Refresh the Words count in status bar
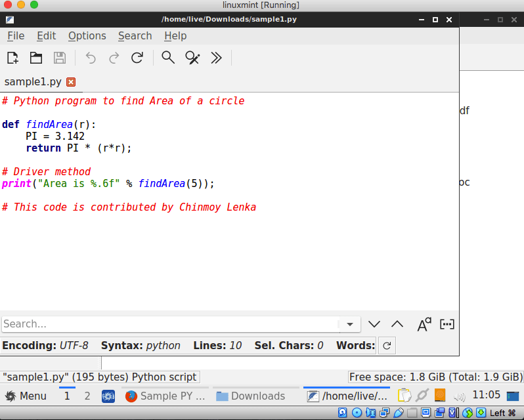 click(387, 346)
